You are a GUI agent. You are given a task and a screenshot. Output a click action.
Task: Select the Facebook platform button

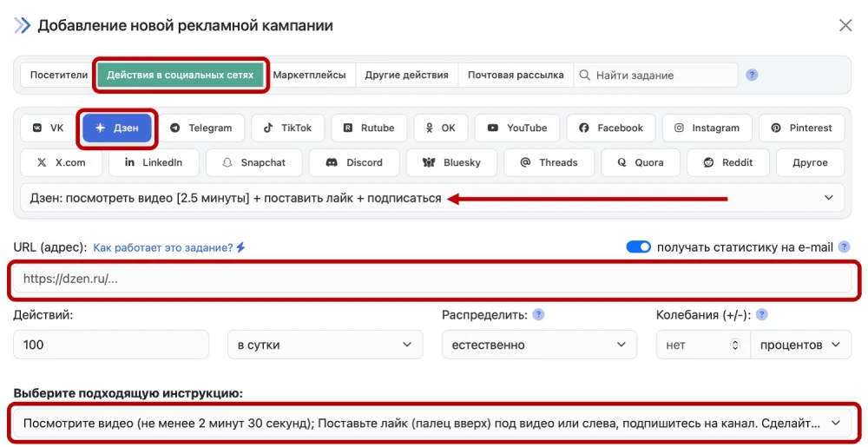coord(611,128)
